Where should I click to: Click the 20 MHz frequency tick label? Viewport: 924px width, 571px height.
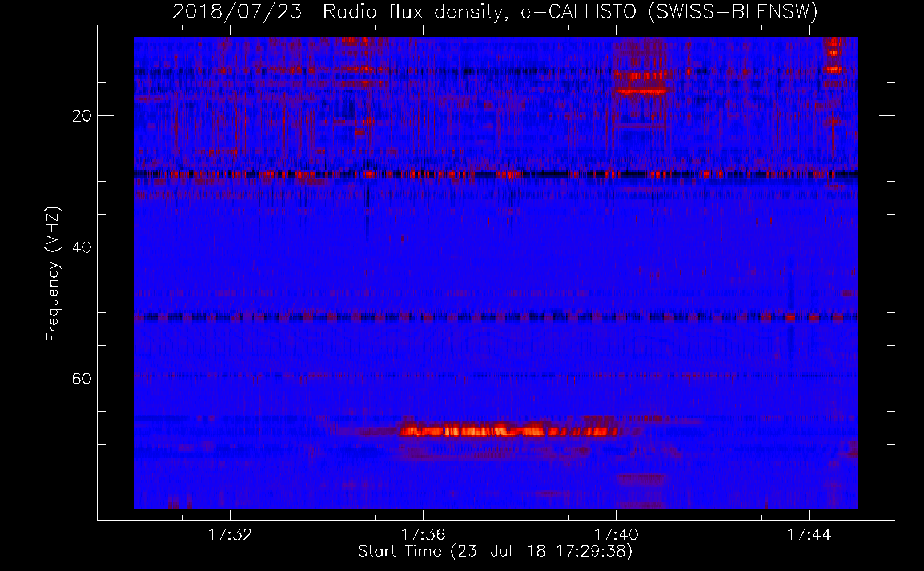pos(82,116)
